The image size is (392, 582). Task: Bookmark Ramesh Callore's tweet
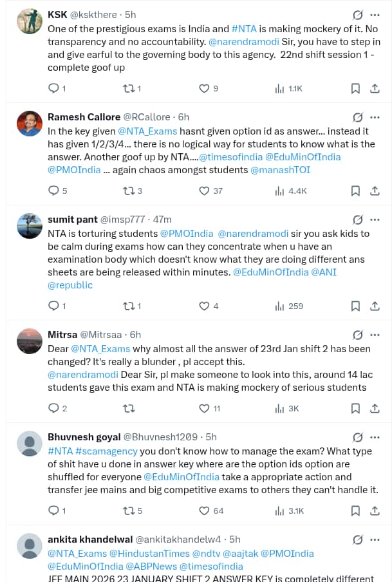pos(355,191)
